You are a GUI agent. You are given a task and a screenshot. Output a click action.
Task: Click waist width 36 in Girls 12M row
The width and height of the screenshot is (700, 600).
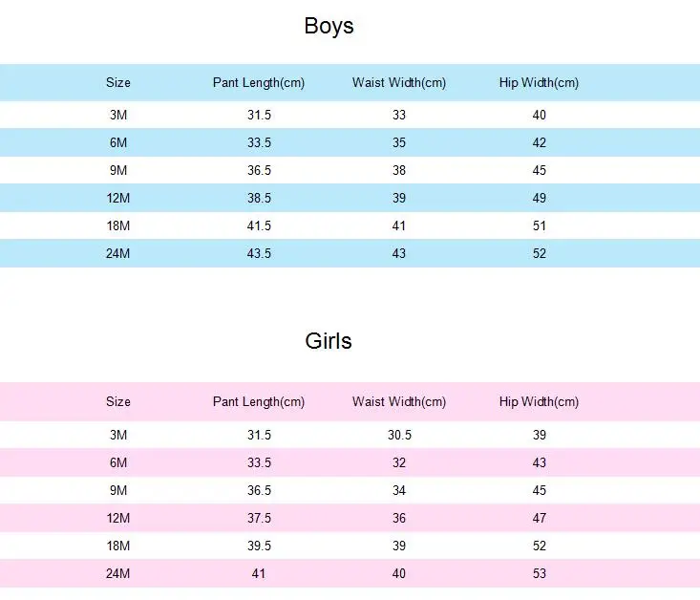point(399,518)
